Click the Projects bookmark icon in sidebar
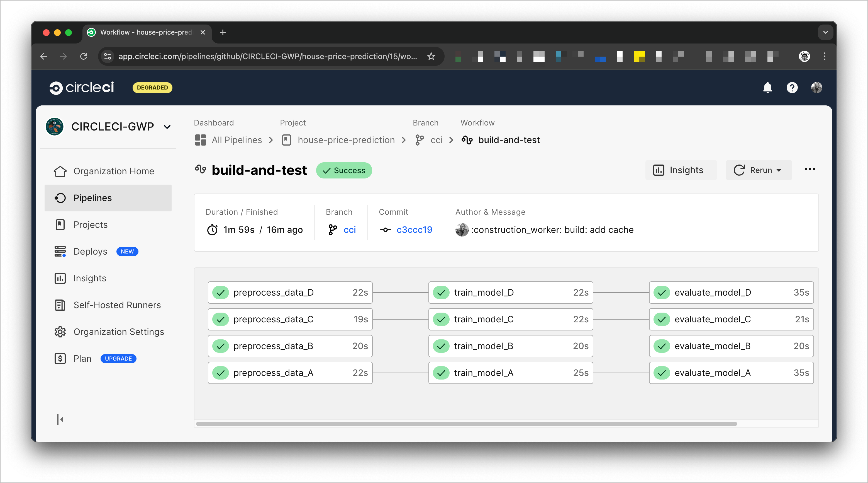 [x=60, y=225]
